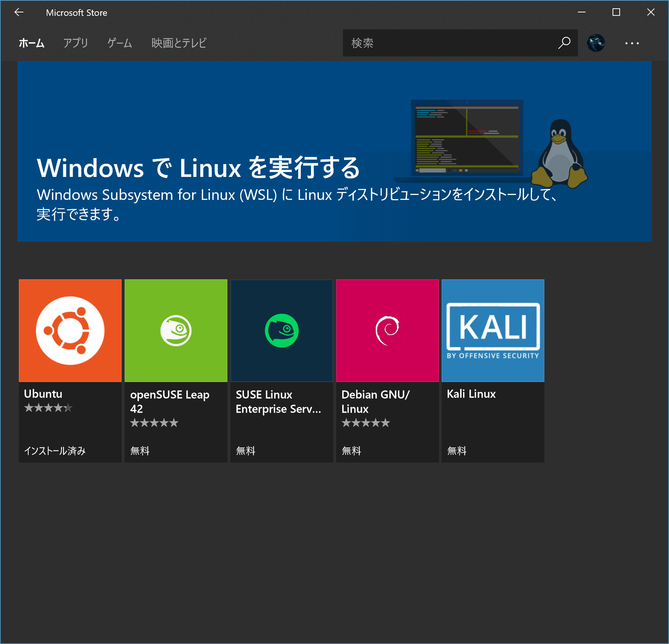
Task: Open the openSUSE Leap 42 logo tile
Action: click(x=176, y=330)
